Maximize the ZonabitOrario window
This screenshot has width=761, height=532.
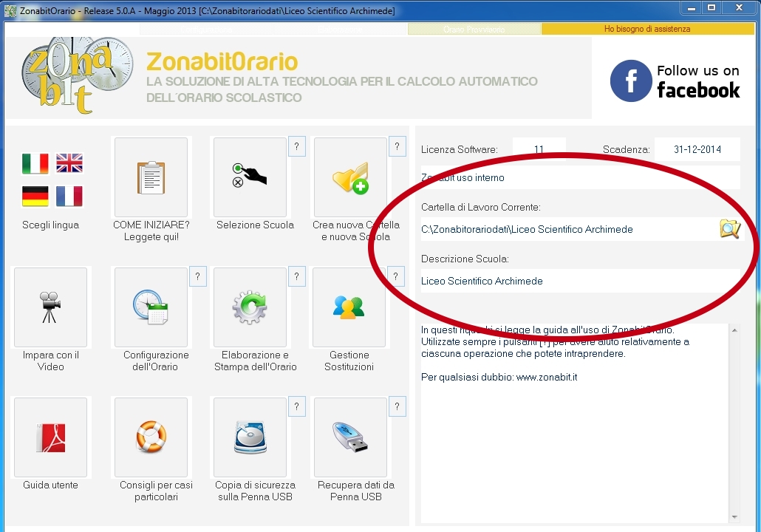711,8
